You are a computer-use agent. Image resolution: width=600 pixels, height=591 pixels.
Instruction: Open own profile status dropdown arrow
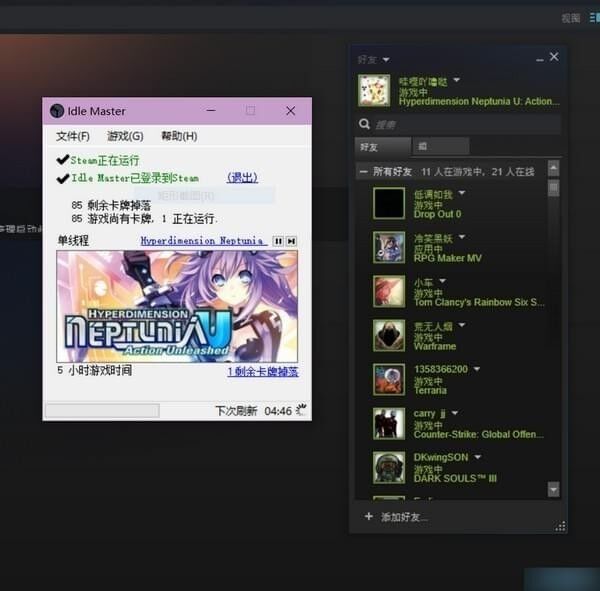click(456, 80)
